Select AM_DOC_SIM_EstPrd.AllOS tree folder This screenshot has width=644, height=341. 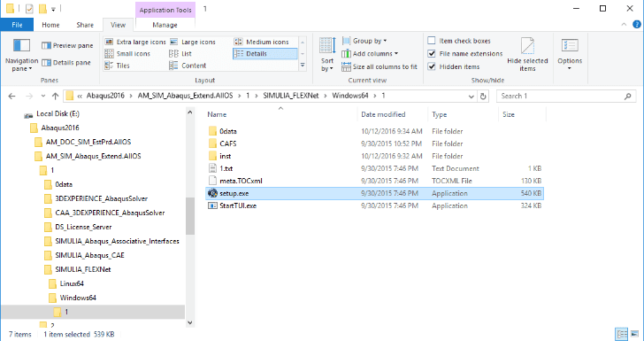pos(88,142)
